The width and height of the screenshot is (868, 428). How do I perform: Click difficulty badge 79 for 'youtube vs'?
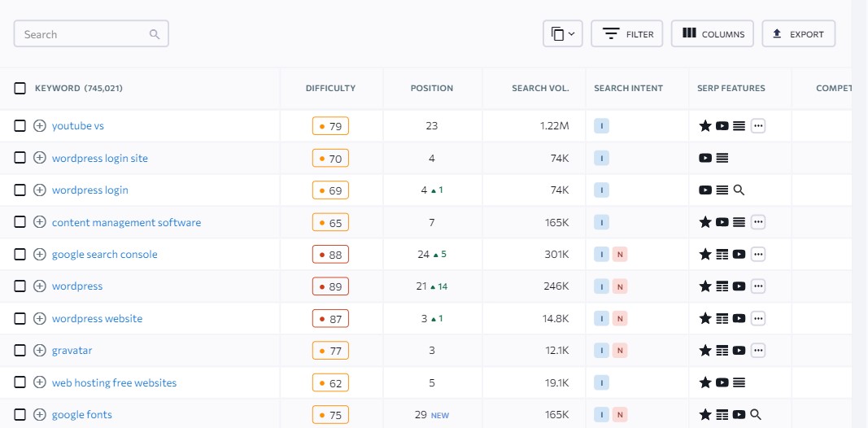point(330,126)
